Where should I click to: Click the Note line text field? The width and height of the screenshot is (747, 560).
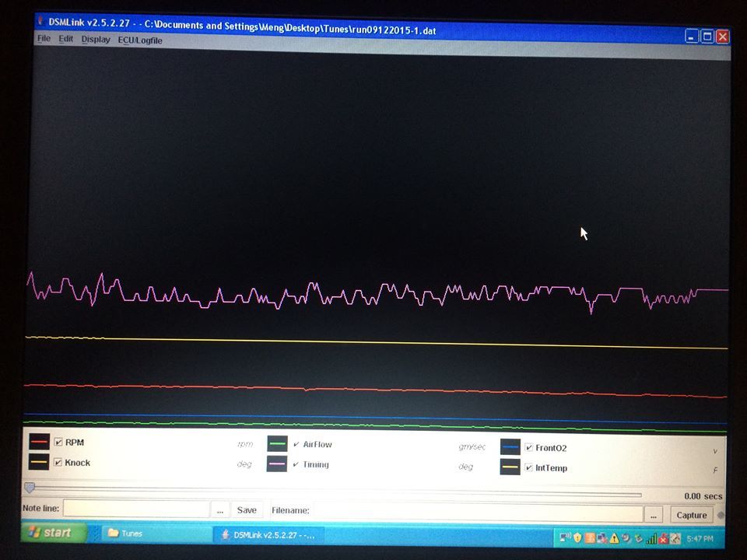(x=136, y=509)
